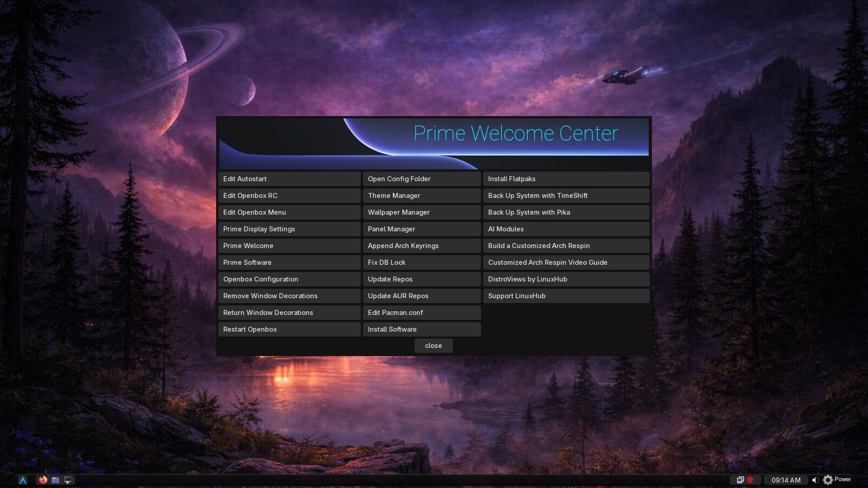Open Customized Arch Respin Video Guide
868x488 pixels.
point(566,263)
